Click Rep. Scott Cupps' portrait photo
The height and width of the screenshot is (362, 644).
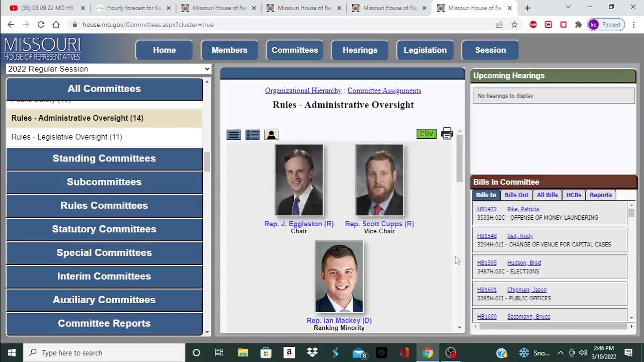pos(379,180)
